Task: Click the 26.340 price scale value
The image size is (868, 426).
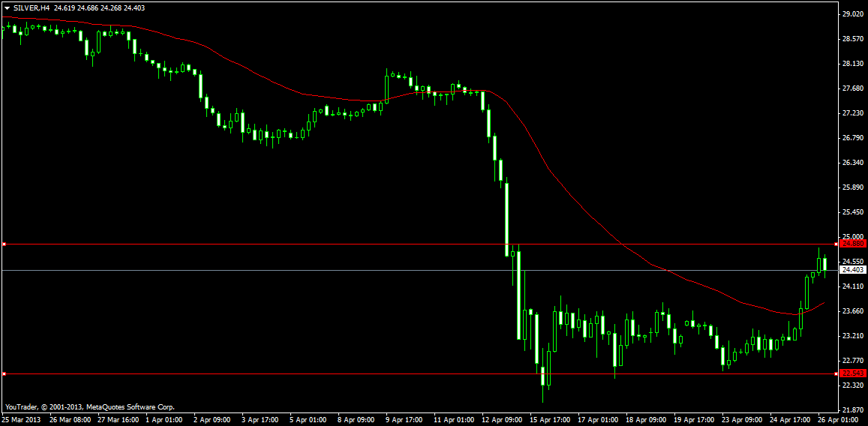Action: (x=852, y=163)
